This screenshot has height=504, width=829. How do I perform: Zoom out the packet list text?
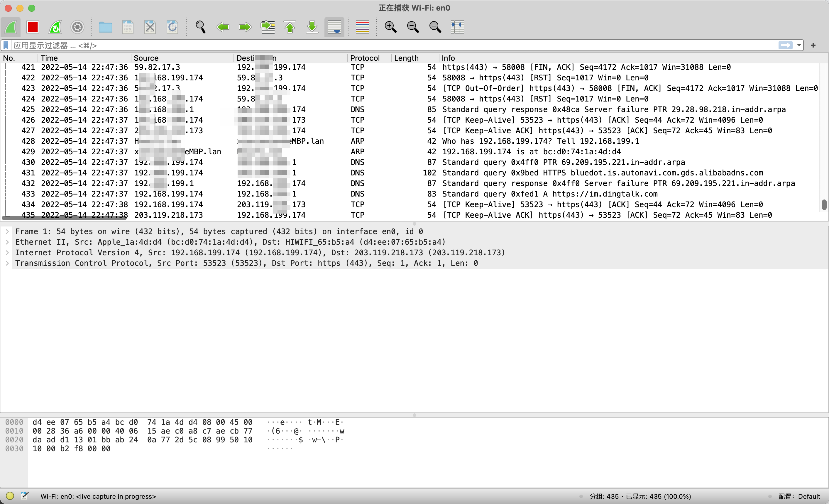pyautogui.click(x=413, y=27)
